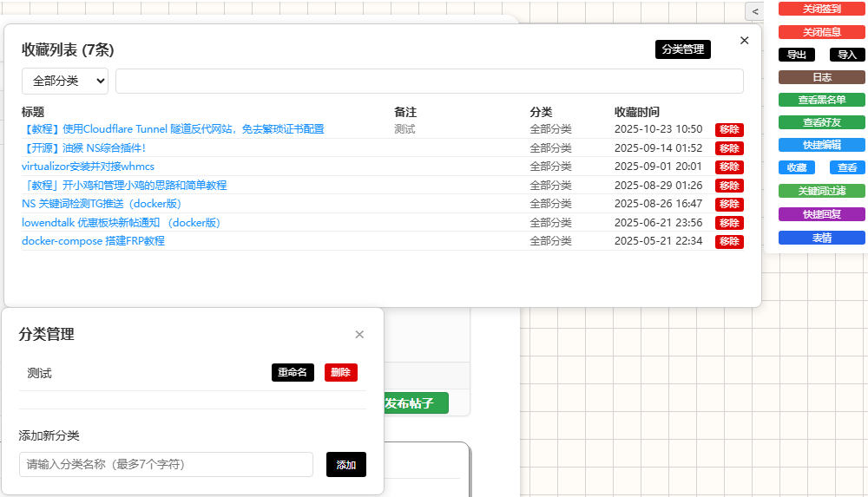This screenshot has width=868, height=497.
Task: Rename the 测试 category with 重命名
Action: 293,372
